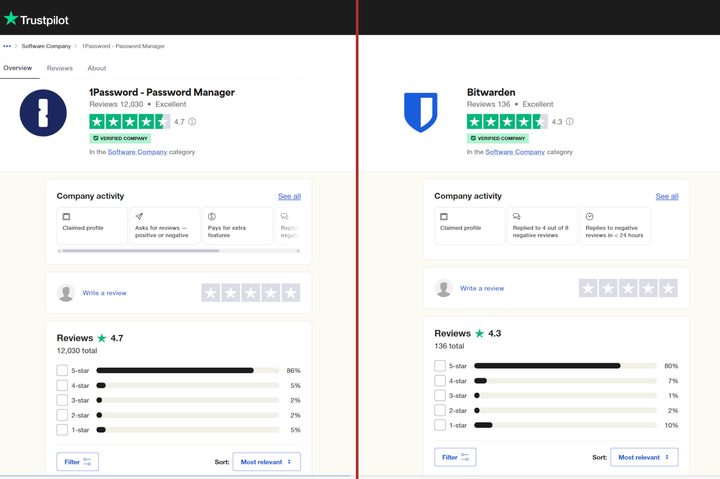Switch to the Overview tab
The image size is (720, 479).
[17, 68]
